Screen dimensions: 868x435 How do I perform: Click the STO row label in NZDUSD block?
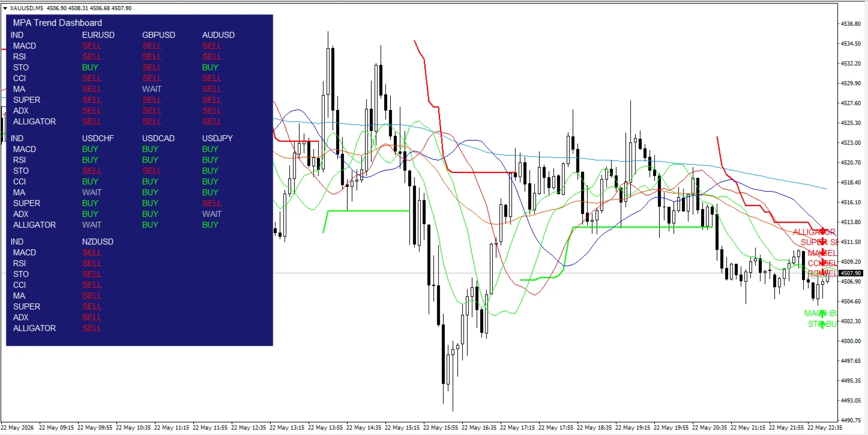pos(21,274)
